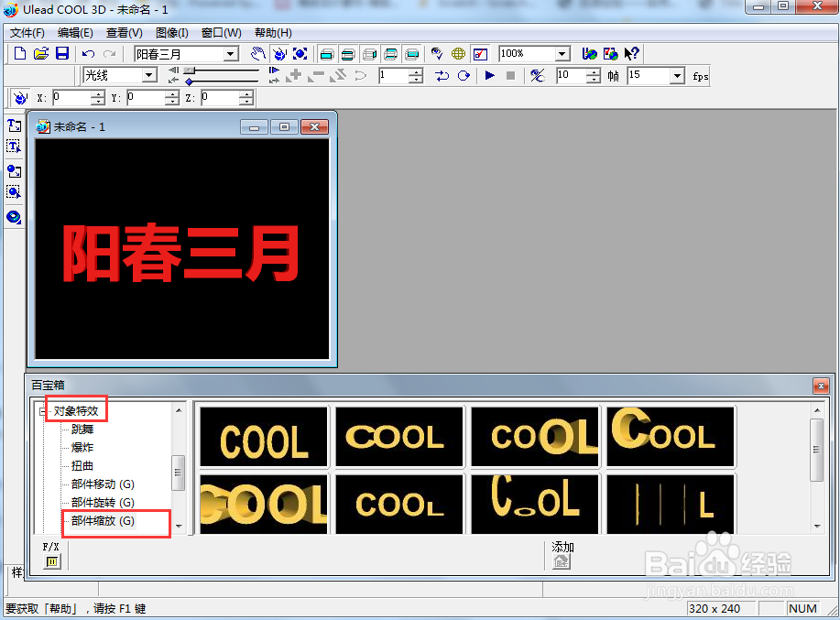Increase the X value spinner

pyautogui.click(x=97, y=93)
